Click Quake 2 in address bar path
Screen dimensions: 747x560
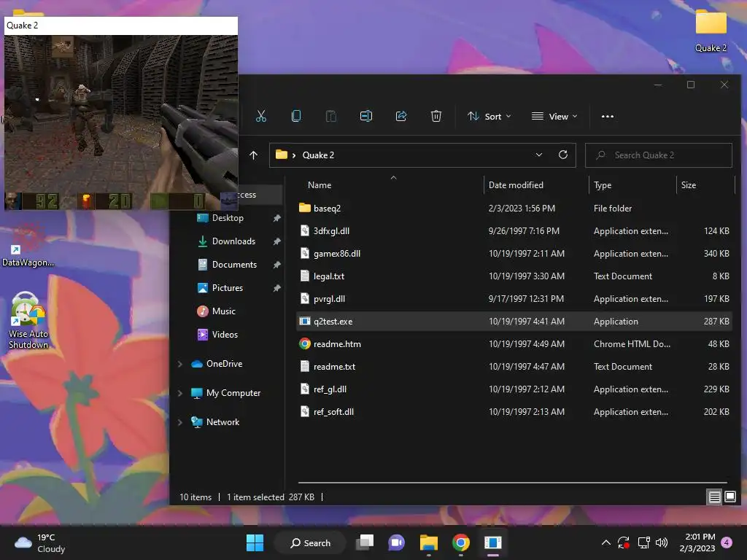(x=318, y=155)
